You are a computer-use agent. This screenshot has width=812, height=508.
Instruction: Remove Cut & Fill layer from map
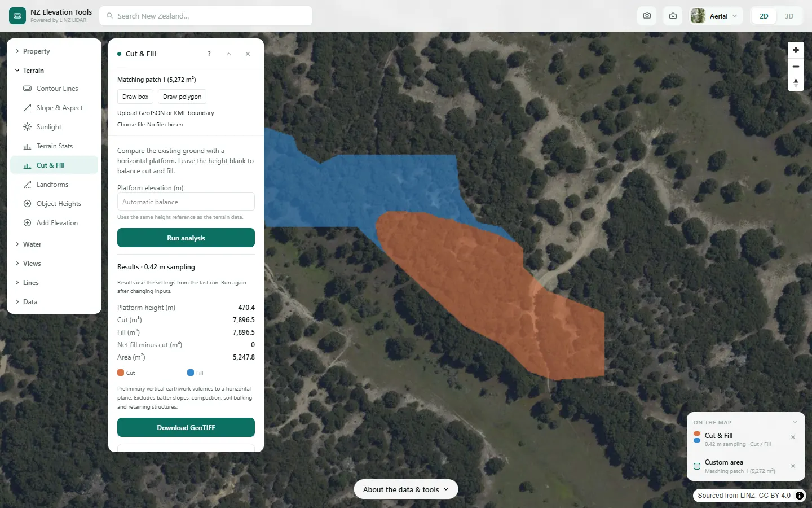(793, 437)
